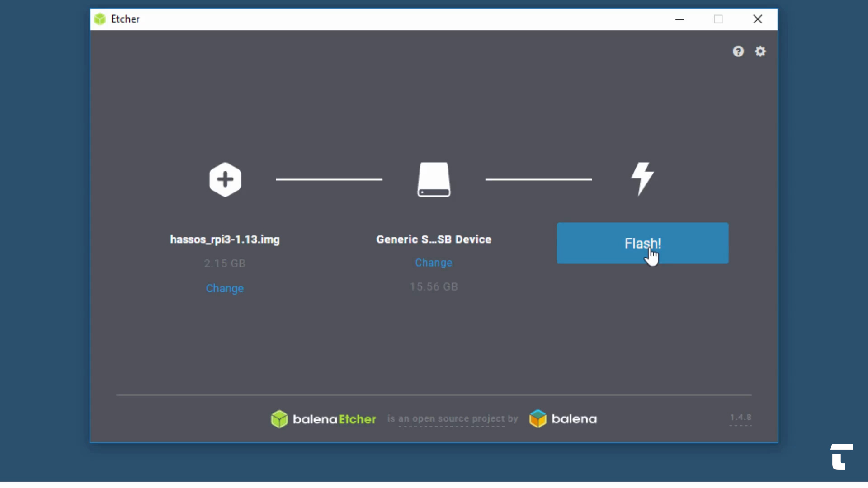Screen dimensions: 868x488
Task: Change the Generic USB device drive
Action: tap(434, 263)
